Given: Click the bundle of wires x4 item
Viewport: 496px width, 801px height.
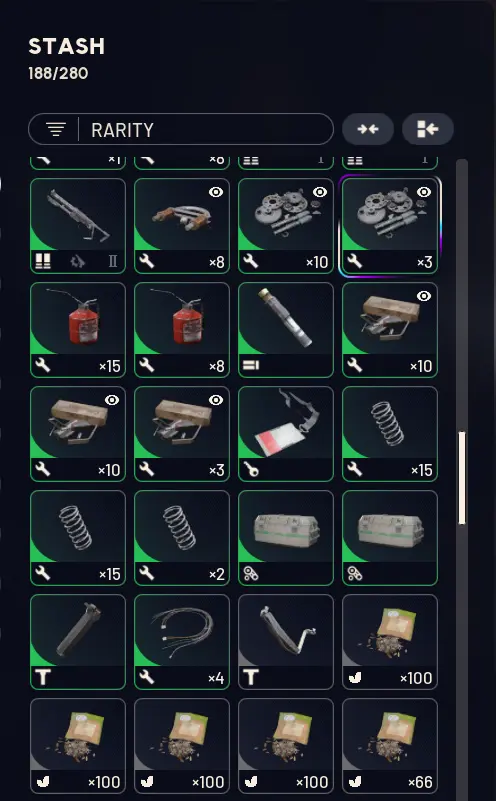Looking at the screenshot, I should point(182,642).
